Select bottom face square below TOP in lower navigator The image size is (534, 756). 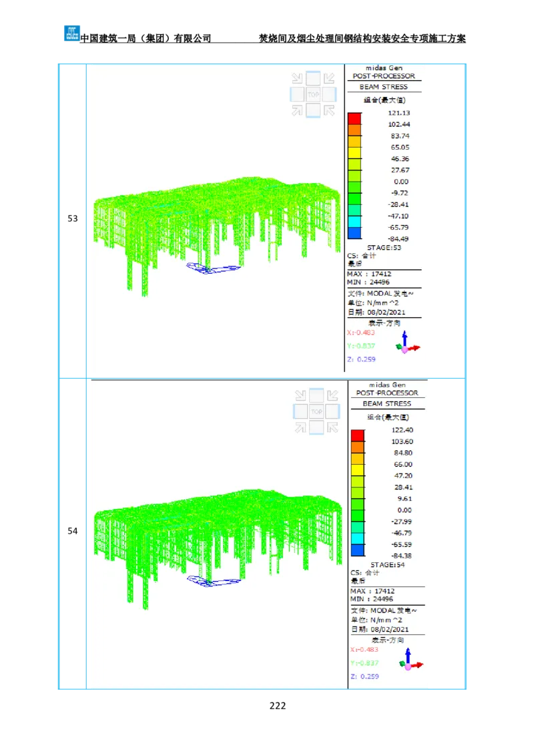coord(316,427)
